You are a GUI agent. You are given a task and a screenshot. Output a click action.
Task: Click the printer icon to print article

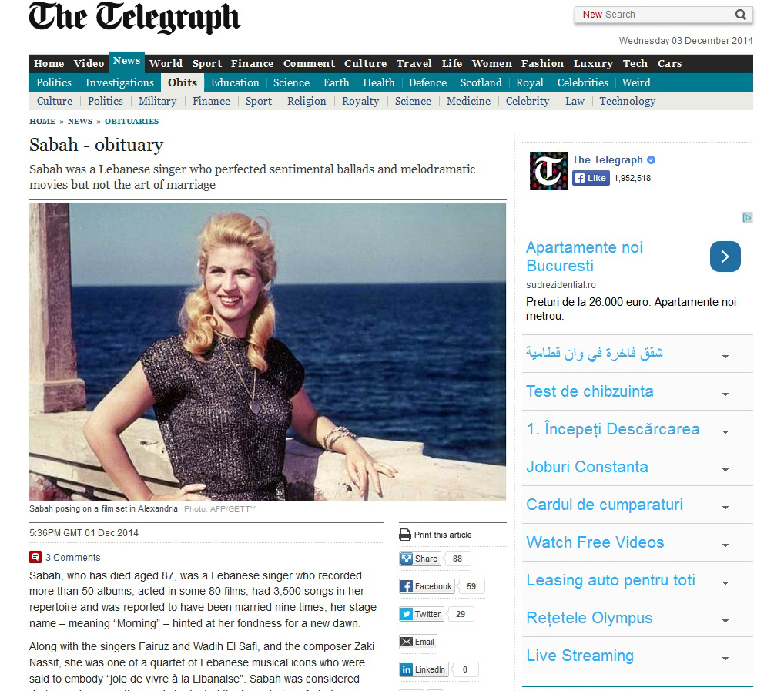click(405, 535)
